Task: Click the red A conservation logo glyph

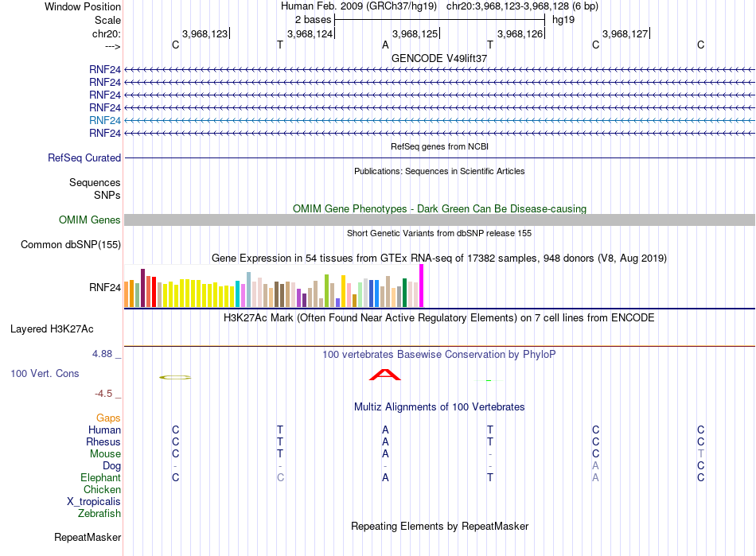Action: tap(384, 375)
